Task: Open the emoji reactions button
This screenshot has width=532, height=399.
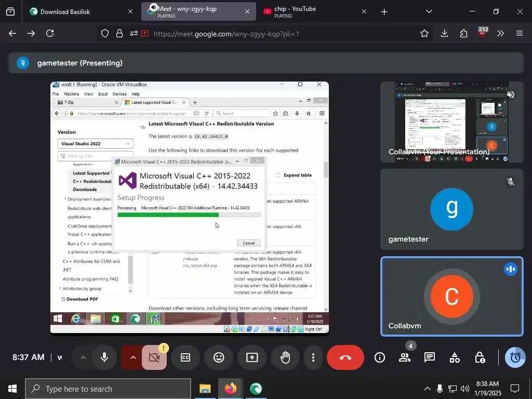Action: (x=219, y=357)
